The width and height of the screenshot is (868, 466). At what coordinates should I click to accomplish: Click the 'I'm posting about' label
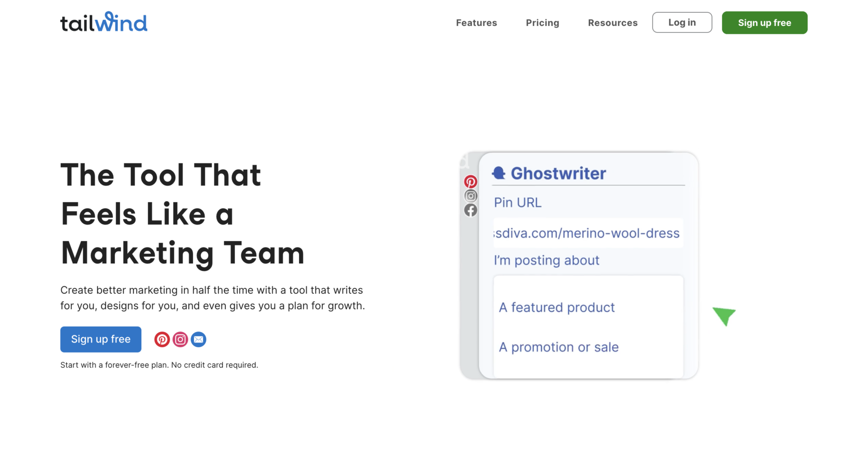[546, 260]
